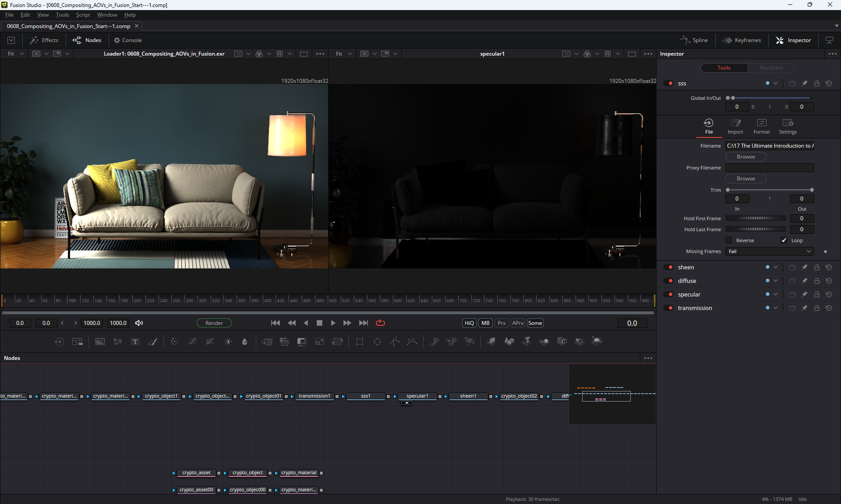Enable the Reverse checkbox
Screen dimensions: 841x504
pos(729,240)
